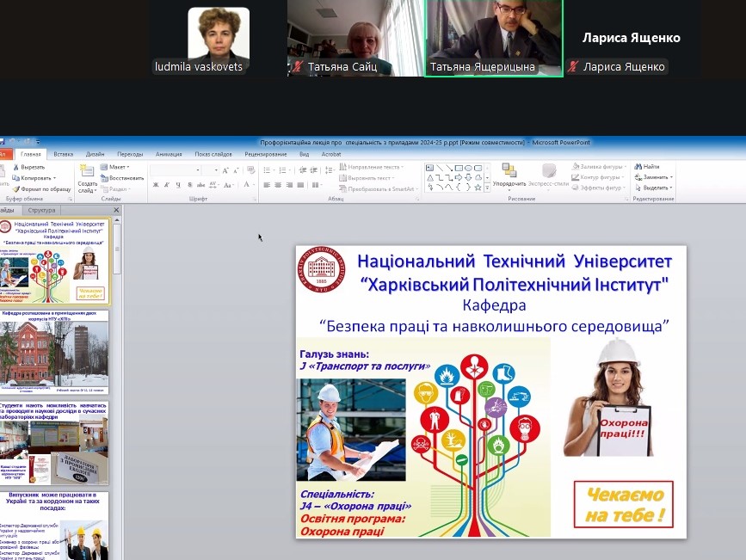Open the Insert (Вставка) ribbon tab
The width and height of the screenshot is (746, 560).
(x=64, y=154)
